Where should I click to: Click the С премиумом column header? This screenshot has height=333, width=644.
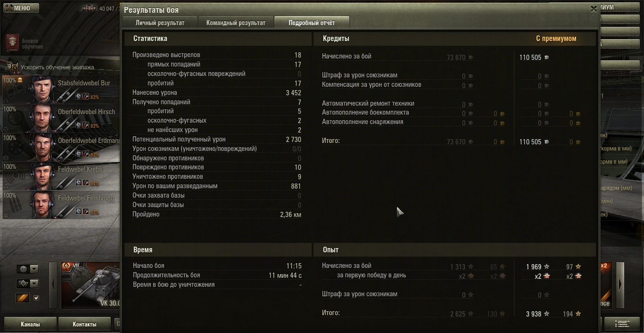tap(556, 39)
